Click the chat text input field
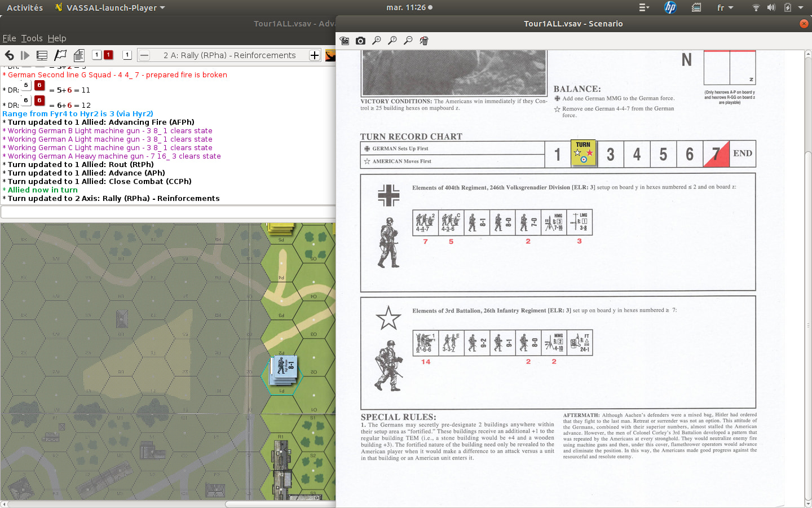812x508 pixels. (x=168, y=212)
